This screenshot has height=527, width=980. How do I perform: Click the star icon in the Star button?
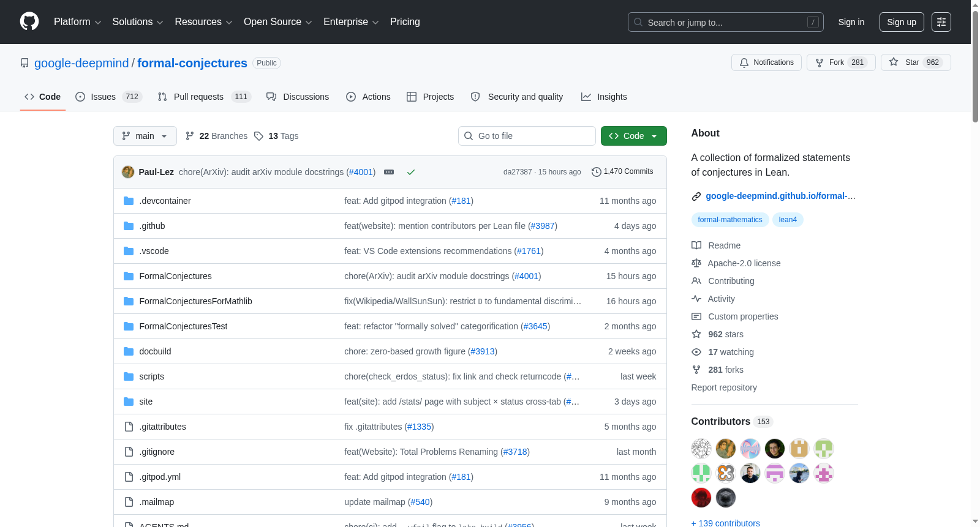pos(894,62)
